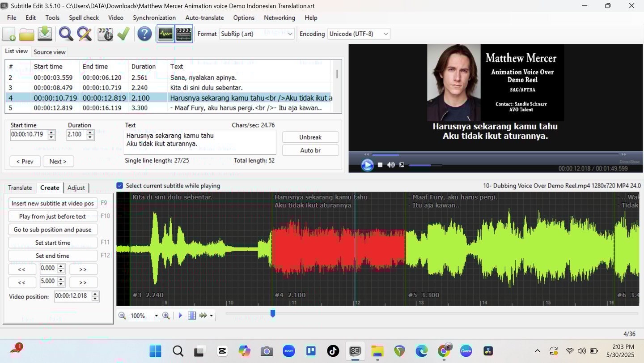Open the Windows taskbar Search
The image size is (644, 363).
click(x=178, y=351)
